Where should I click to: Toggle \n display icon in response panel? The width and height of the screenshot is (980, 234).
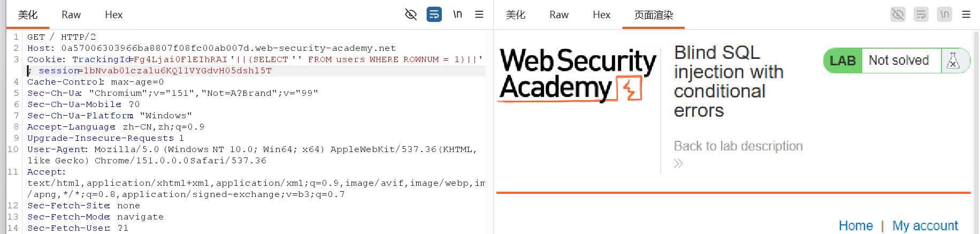[x=945, y=14]
